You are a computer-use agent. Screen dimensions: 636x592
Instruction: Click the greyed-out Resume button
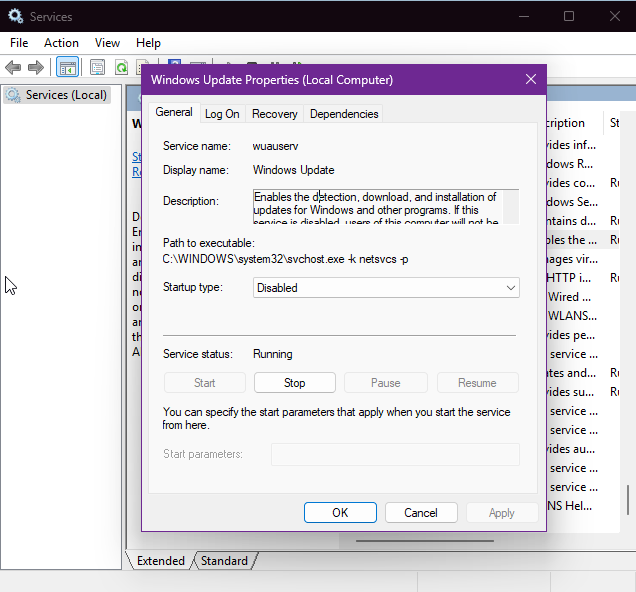477,383
